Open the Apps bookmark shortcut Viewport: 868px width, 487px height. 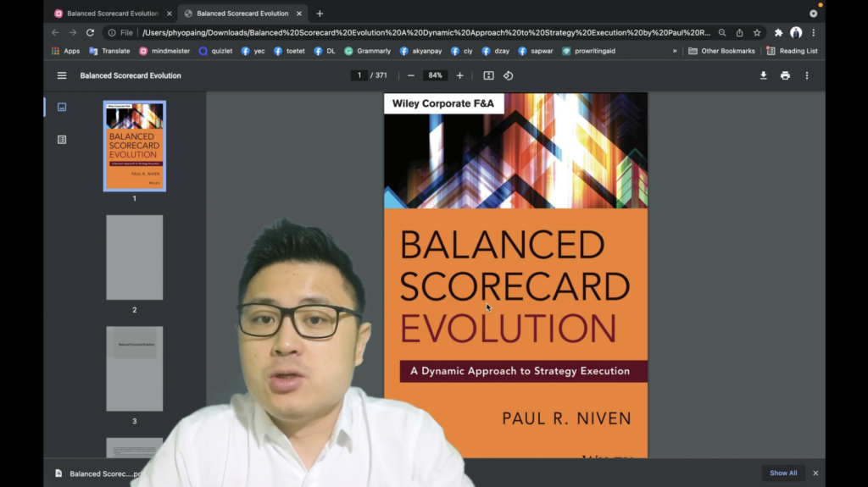pos(66,51)
